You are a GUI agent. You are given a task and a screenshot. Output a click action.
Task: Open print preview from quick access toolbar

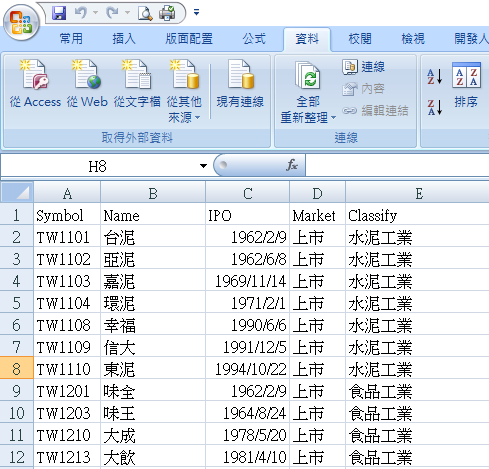145,13
